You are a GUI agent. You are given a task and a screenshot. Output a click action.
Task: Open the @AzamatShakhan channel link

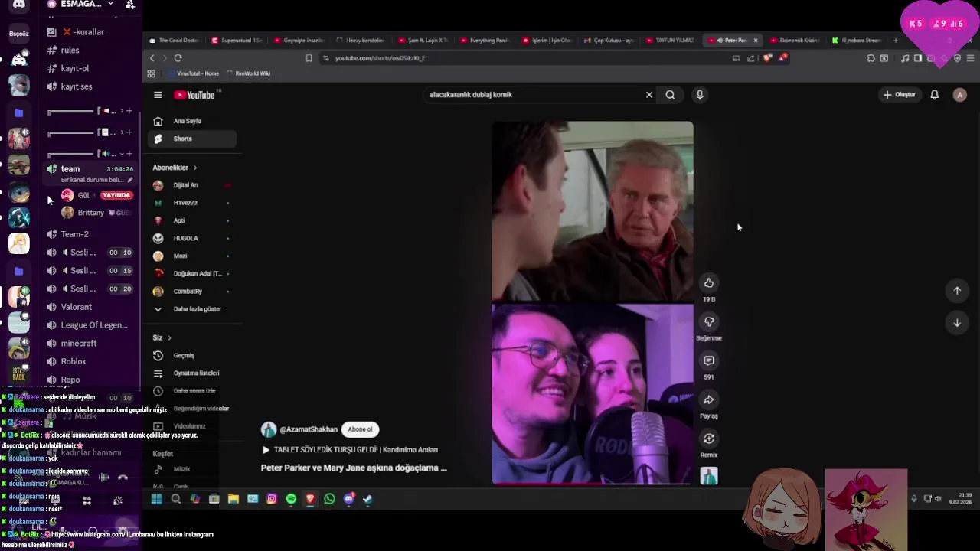point(309,429)
